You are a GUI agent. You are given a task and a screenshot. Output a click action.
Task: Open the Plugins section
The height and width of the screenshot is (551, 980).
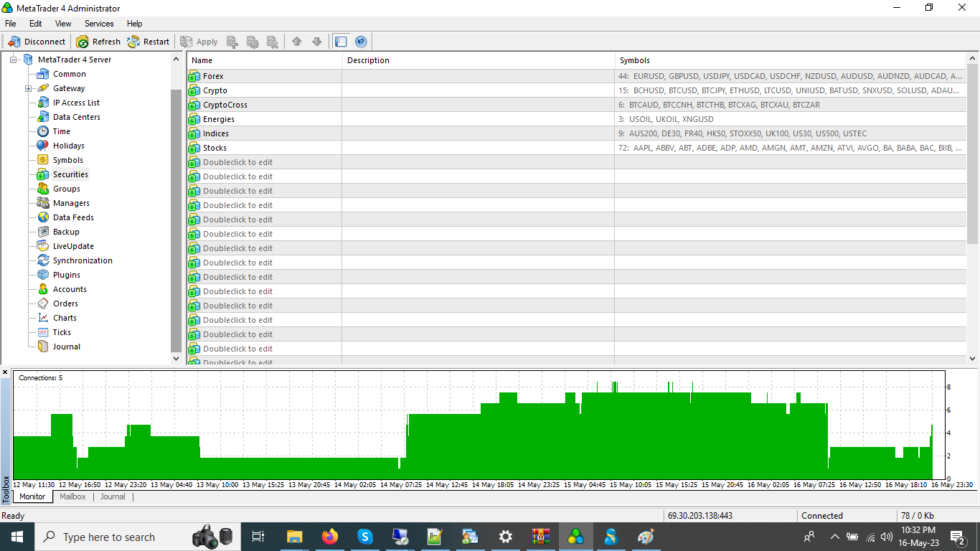tap(66, 275)
